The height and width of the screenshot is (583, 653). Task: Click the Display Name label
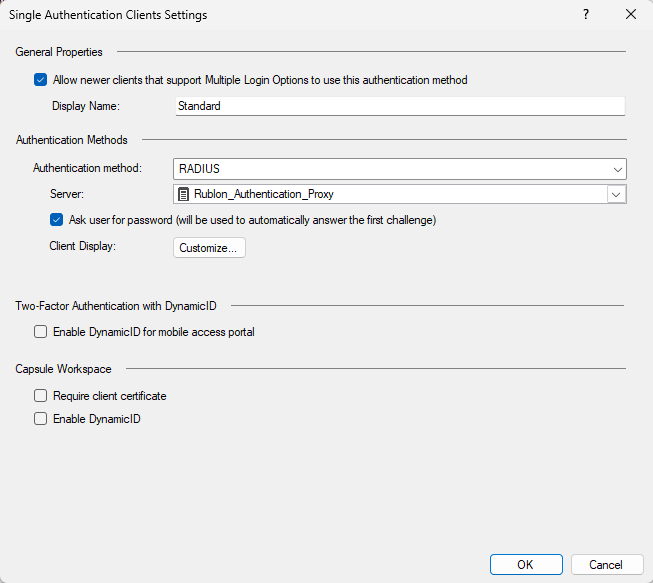[86, 106]
